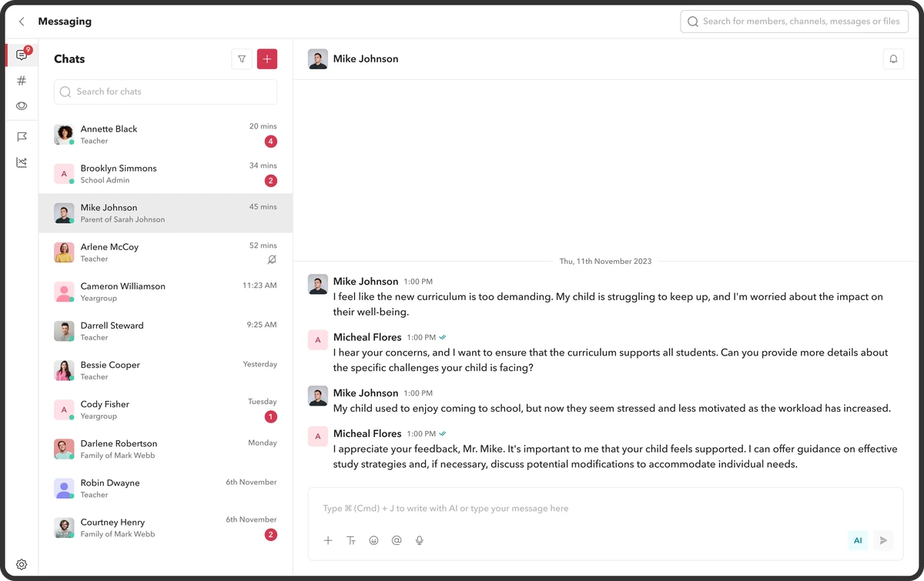Record a voice message with microphone
This screenshot has height=581, width=924.
point(420,540)
